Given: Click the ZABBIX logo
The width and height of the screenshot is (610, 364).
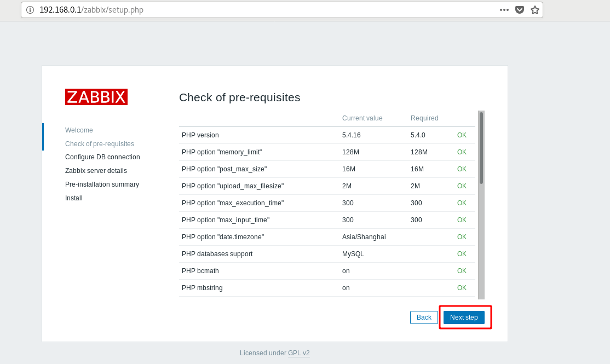Looking at the screenshot, I should (96, 97).
